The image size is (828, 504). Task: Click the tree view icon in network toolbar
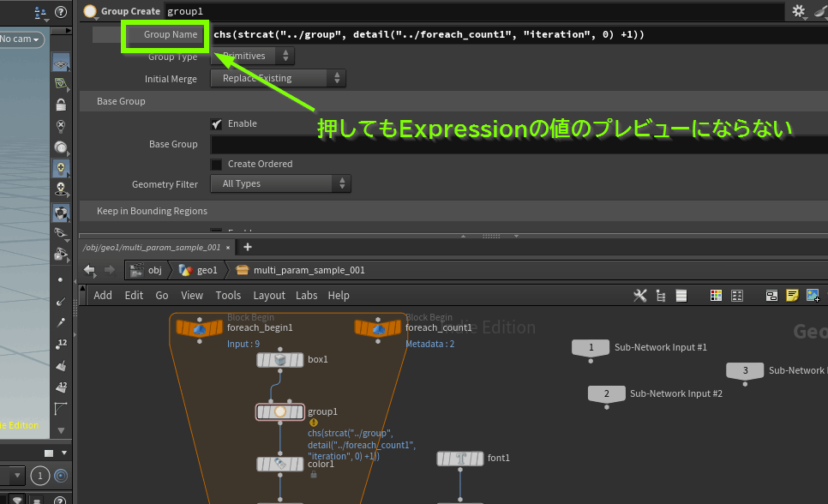[661, 295]
